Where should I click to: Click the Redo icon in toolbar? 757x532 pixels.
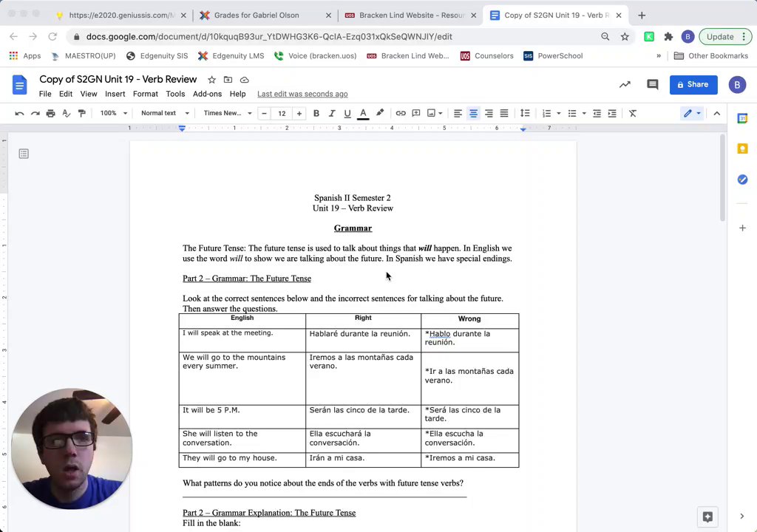coord(35,114)
